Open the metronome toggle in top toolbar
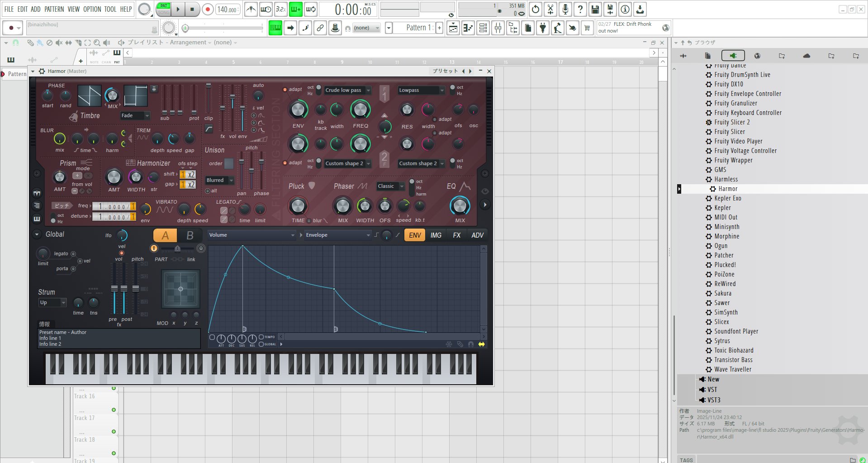Viewport: 868px width, 463px height. [251, 9]
